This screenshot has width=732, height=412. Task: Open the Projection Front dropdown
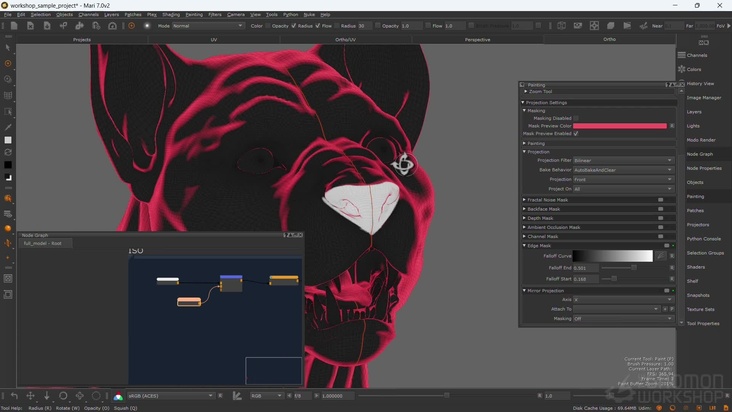(623, 179)
